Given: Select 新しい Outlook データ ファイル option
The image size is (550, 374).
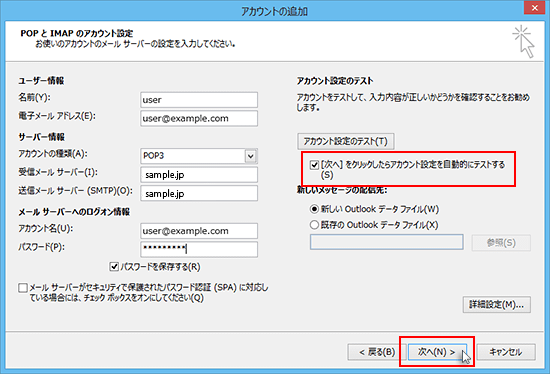Looking at the screenshot, I should [x=314, y=209].
